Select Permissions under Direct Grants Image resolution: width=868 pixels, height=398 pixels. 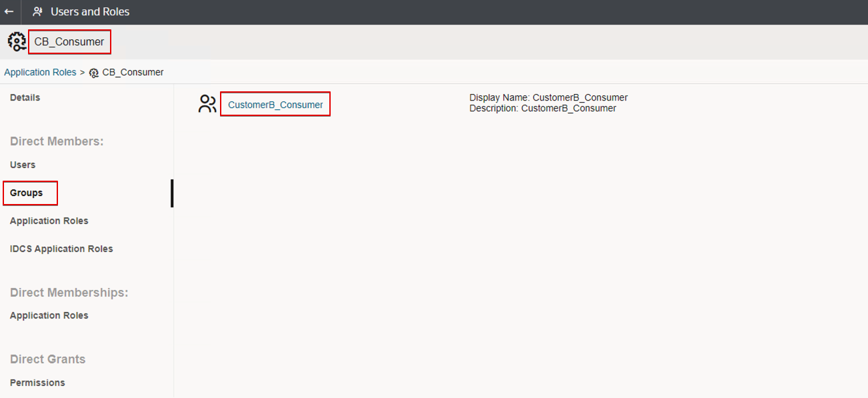point(37,383)
